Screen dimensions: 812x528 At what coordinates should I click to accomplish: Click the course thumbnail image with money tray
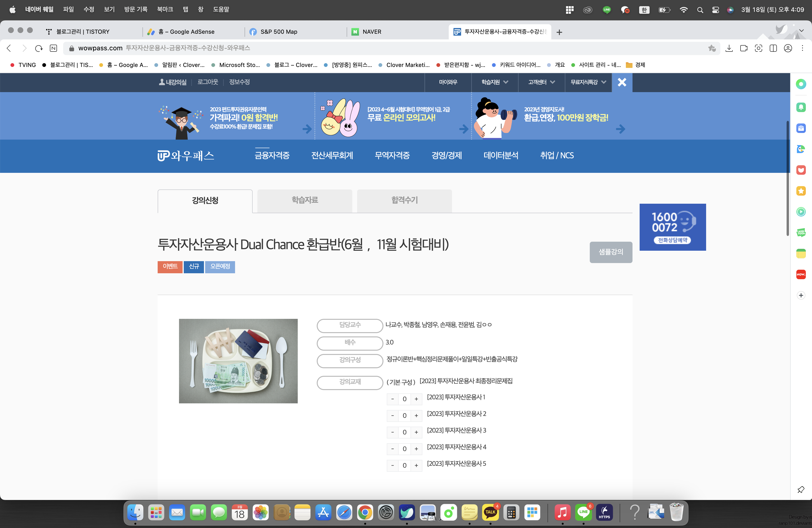coord(238,361)
